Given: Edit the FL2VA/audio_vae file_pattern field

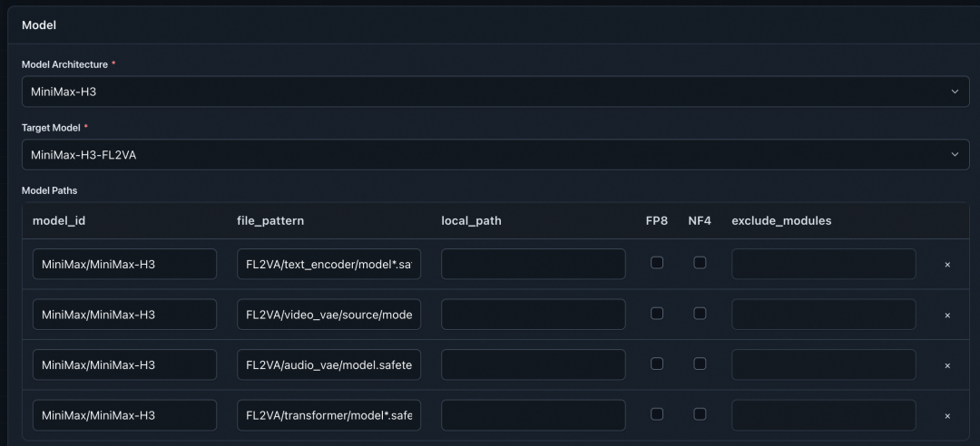Looking at the screenshot, I should (328, 364).
